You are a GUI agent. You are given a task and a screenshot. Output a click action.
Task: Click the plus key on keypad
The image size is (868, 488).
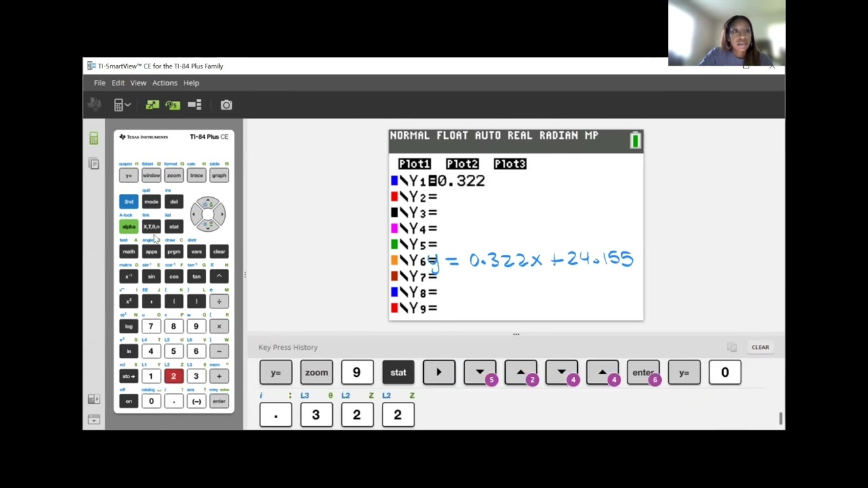pyautogui.click(x=219, y=376)
